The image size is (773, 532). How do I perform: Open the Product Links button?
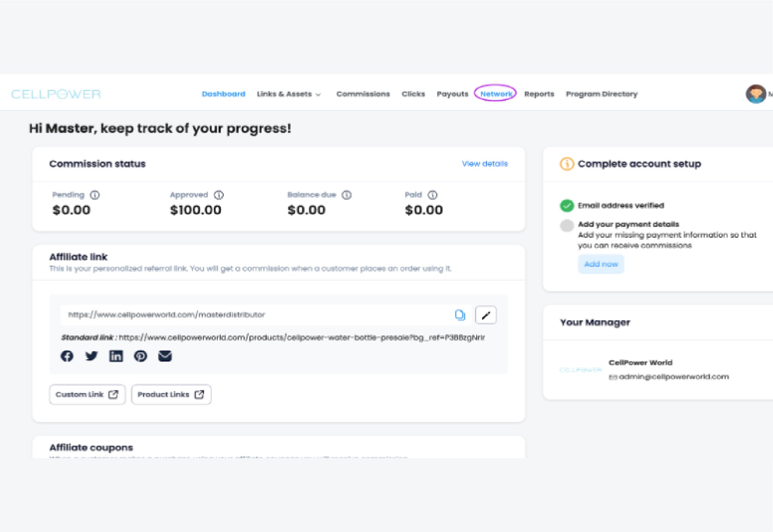(x=171, y=395)
